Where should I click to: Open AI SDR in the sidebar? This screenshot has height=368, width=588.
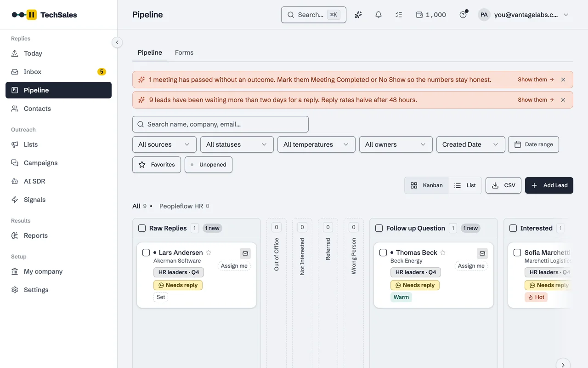point(58,181)
